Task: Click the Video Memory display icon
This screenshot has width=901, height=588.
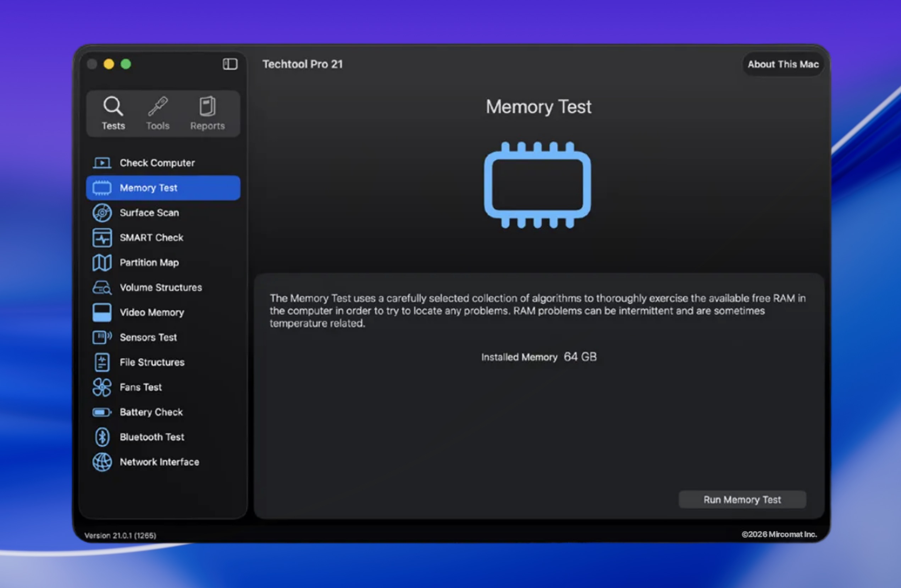Action: pos(102,312)
